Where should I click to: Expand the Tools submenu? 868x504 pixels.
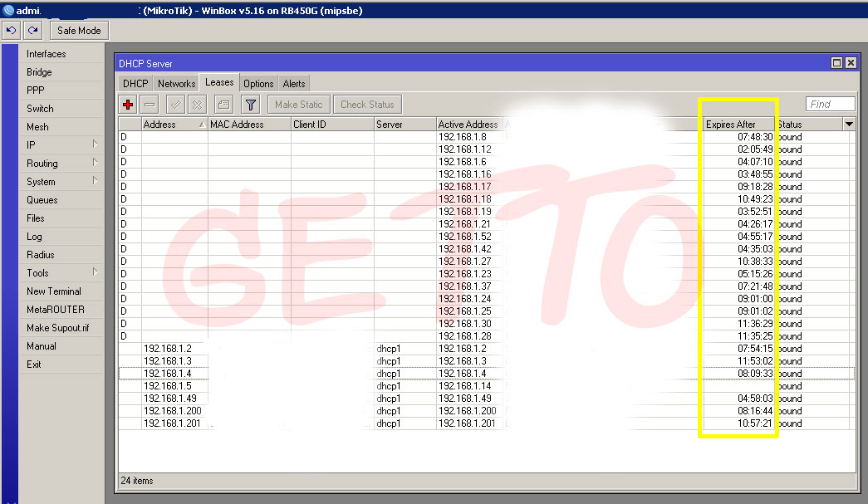62,273
